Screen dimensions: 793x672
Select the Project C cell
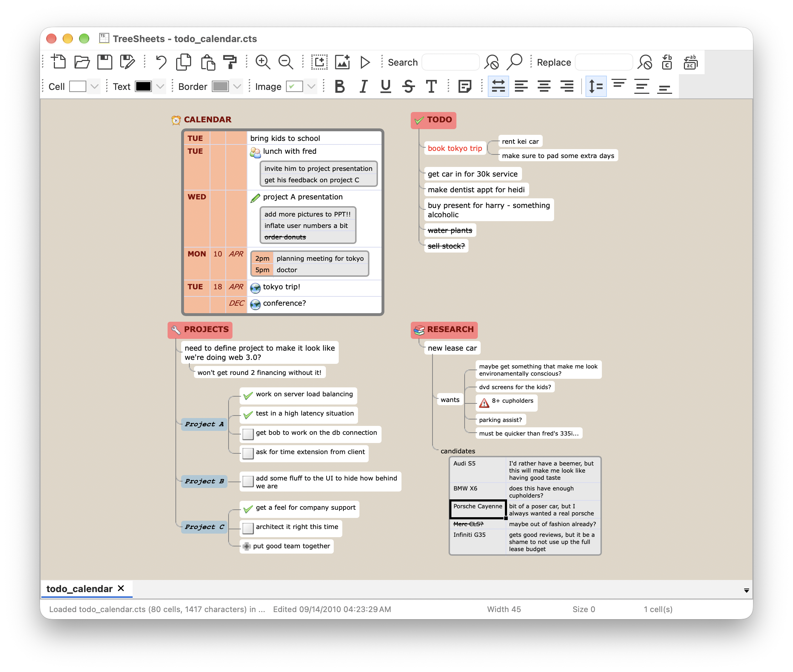(204, 527)
